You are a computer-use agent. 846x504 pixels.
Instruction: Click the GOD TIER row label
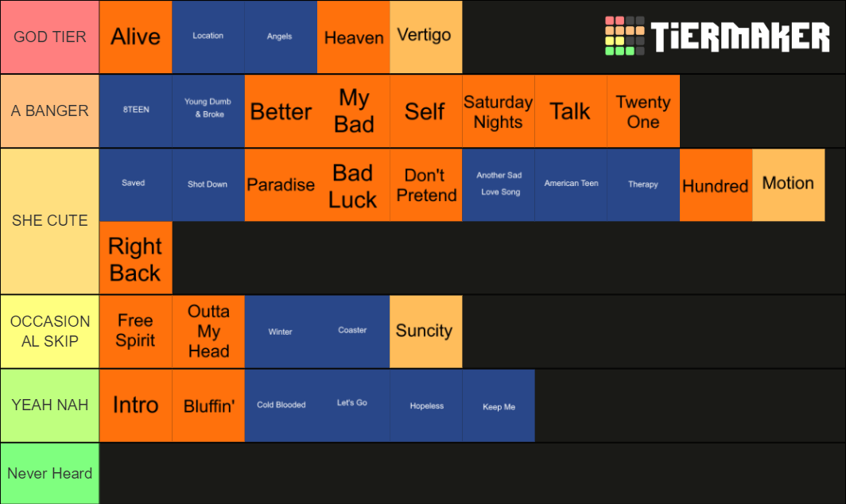49,37
